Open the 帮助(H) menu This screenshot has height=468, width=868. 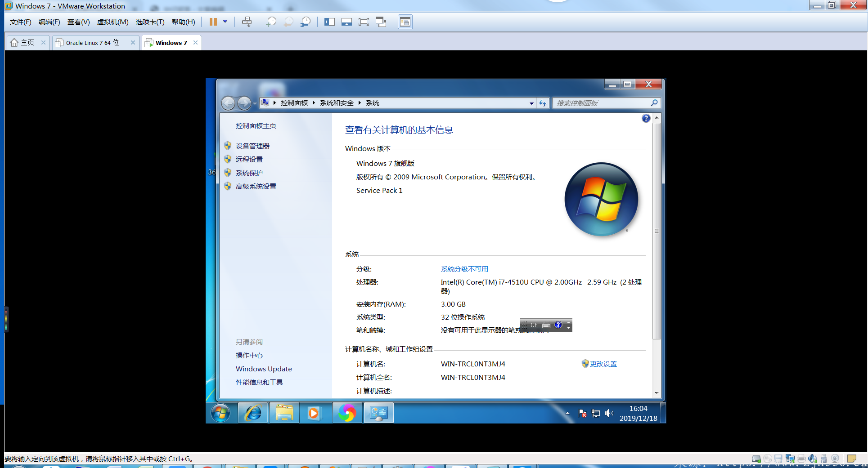pos(184,22)
